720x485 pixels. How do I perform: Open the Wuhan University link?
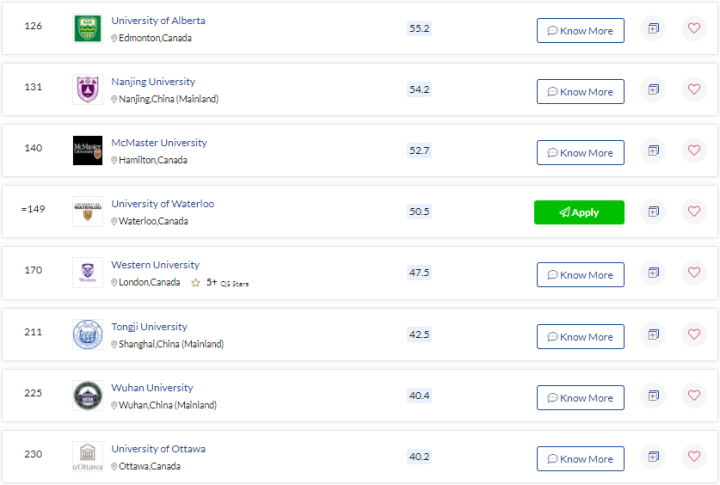click(152, 388)
